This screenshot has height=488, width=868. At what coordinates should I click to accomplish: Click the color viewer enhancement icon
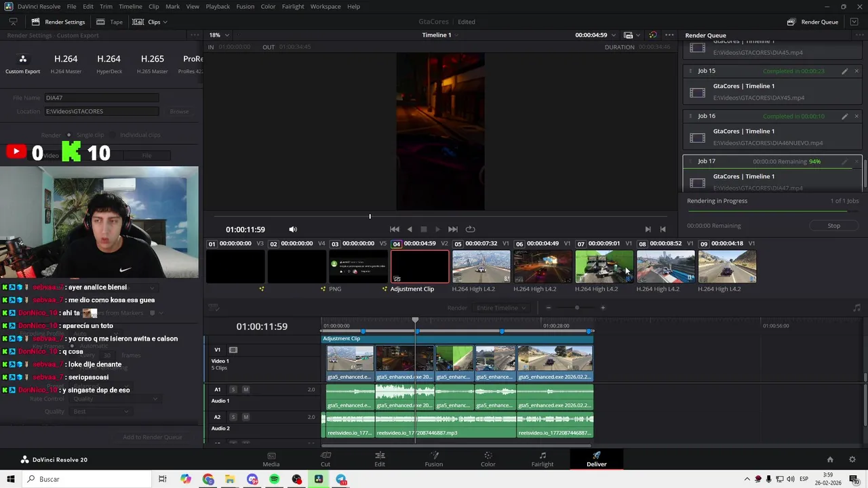652,35
